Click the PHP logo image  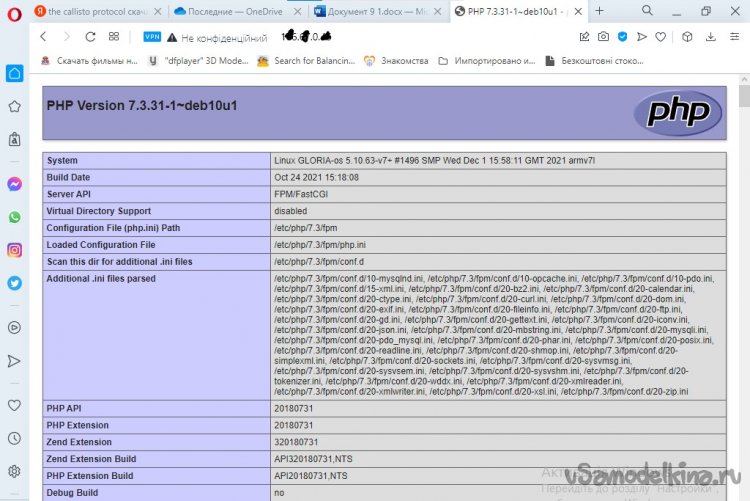click(678, 112)
